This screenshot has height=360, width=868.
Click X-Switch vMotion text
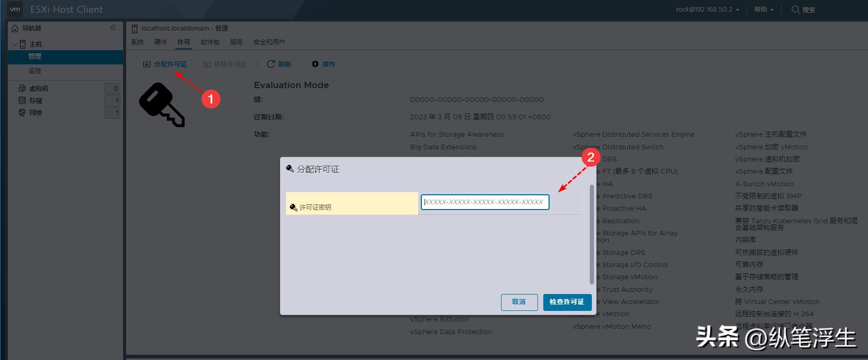click(765, 184)
